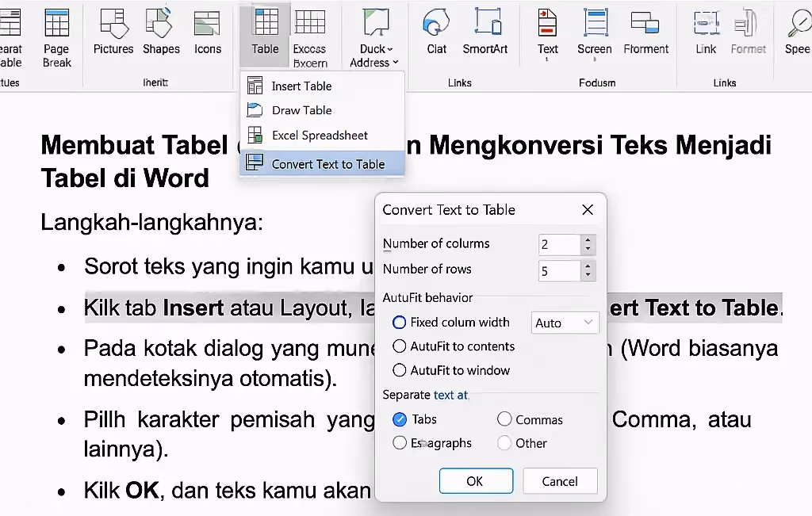Select Commas as separator
Viewport: 812px width, 516px height.
tap(504, 419)
